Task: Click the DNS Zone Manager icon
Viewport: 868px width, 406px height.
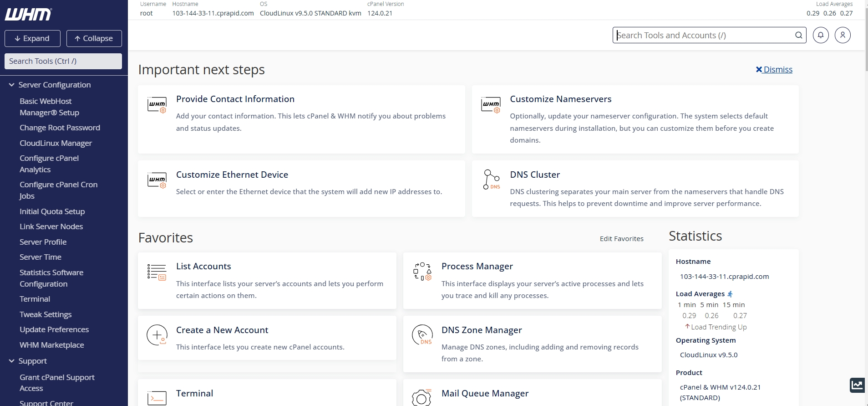Action: [x=422, y=335]
